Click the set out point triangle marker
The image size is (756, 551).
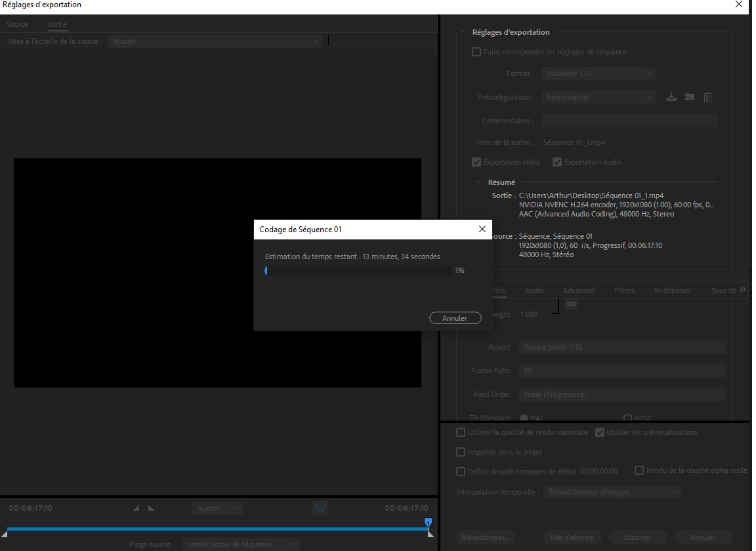(151, 508)
